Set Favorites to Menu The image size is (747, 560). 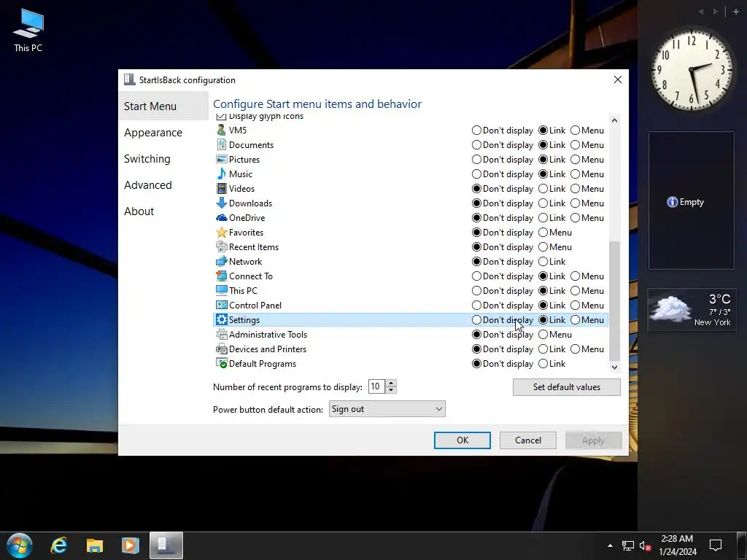(x=543, y=233)
